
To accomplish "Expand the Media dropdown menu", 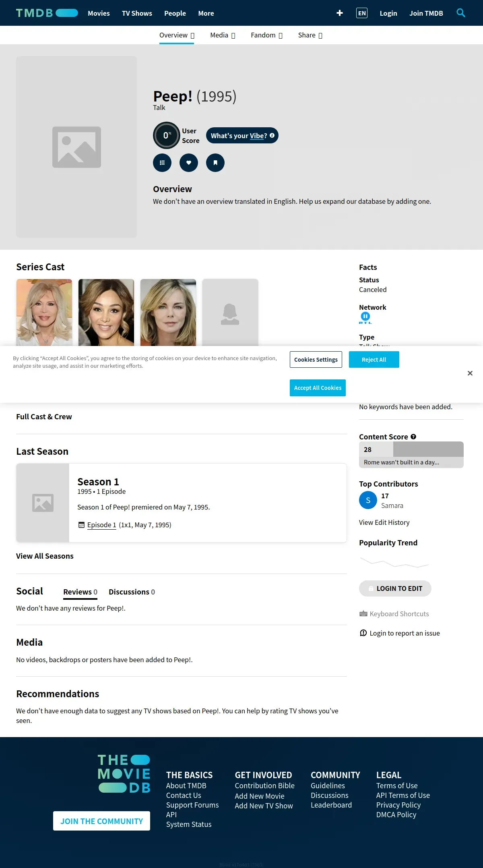I will point(223,35).
